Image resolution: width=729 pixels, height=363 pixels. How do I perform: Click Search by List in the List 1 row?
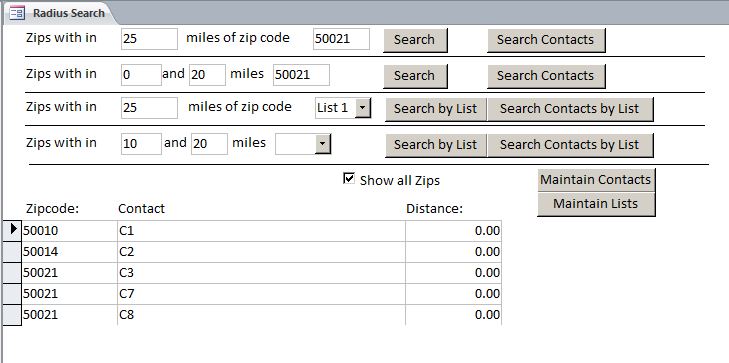(436, 109)
